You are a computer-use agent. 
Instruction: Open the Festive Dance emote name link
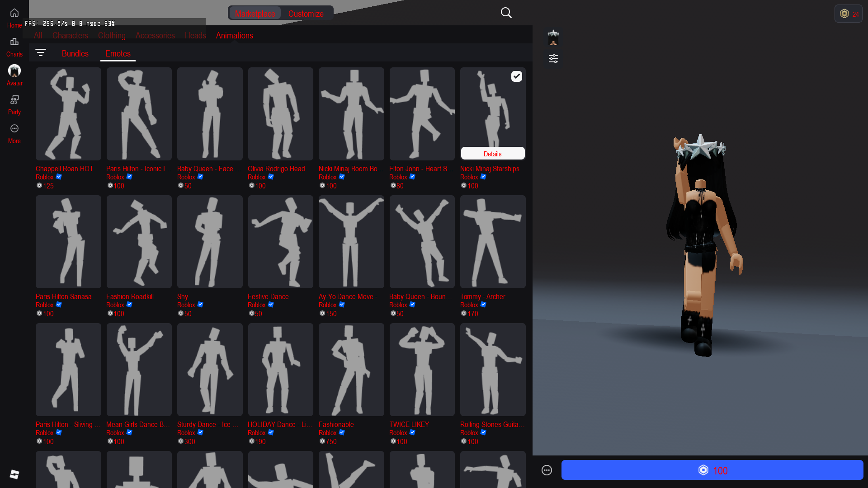[x=268, y=296]
